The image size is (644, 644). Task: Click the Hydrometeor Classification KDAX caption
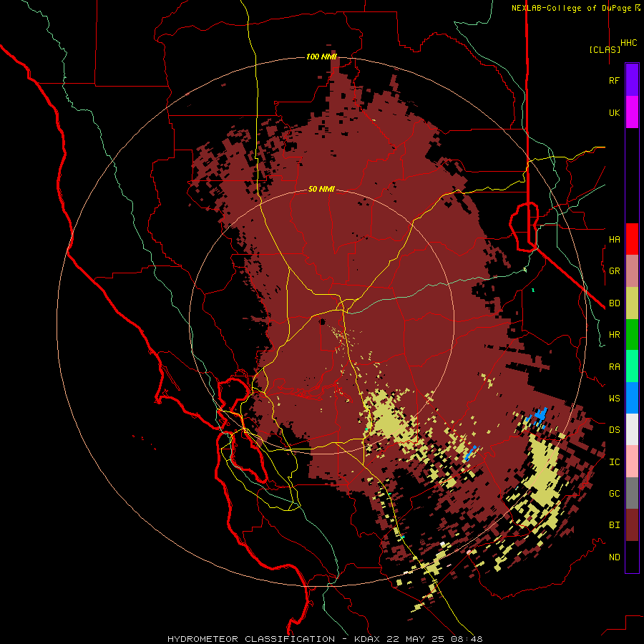click(x=325, y=639)
